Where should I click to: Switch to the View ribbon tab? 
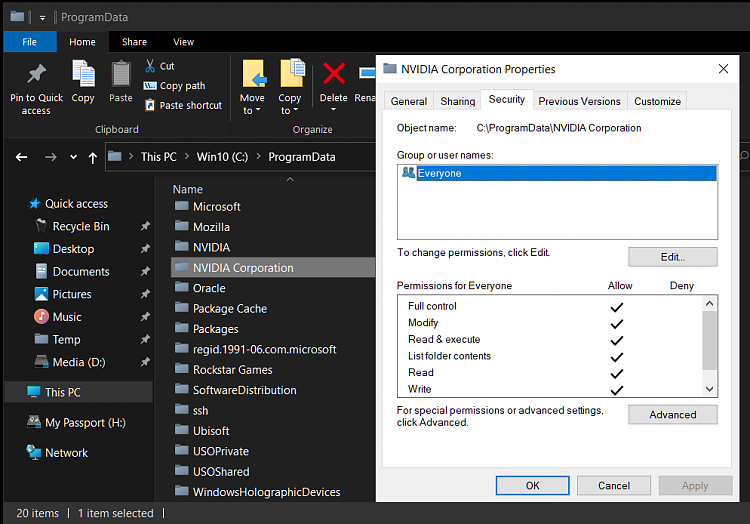pyautogui.click(x=184, y=42)
